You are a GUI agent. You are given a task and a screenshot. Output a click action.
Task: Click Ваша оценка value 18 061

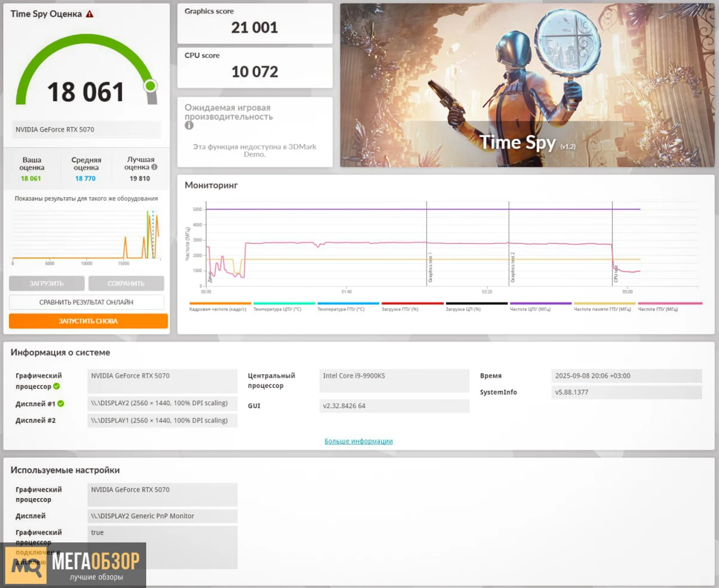pyautogui.click(x=31, y=179)
